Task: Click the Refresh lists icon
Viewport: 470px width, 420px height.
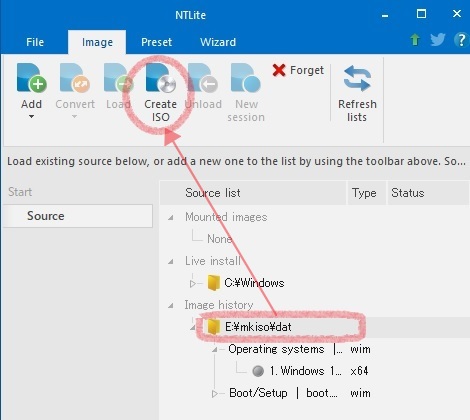Action: click(x=357, y=78)
